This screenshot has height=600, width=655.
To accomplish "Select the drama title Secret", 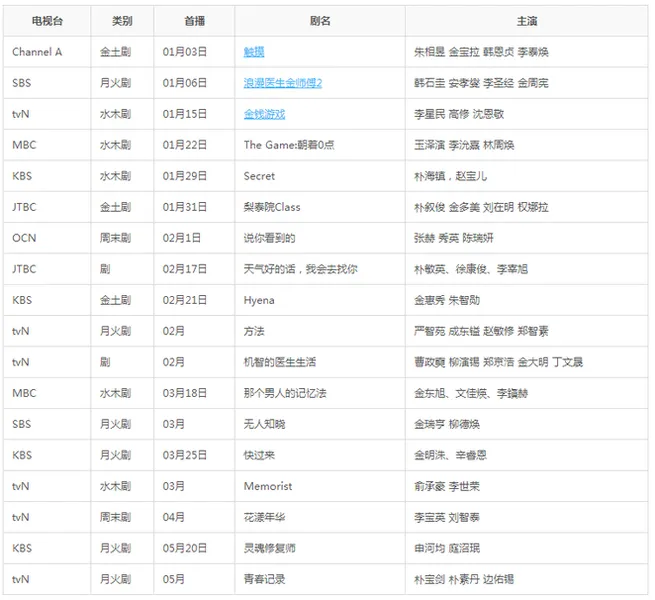I will coord(259,176).
